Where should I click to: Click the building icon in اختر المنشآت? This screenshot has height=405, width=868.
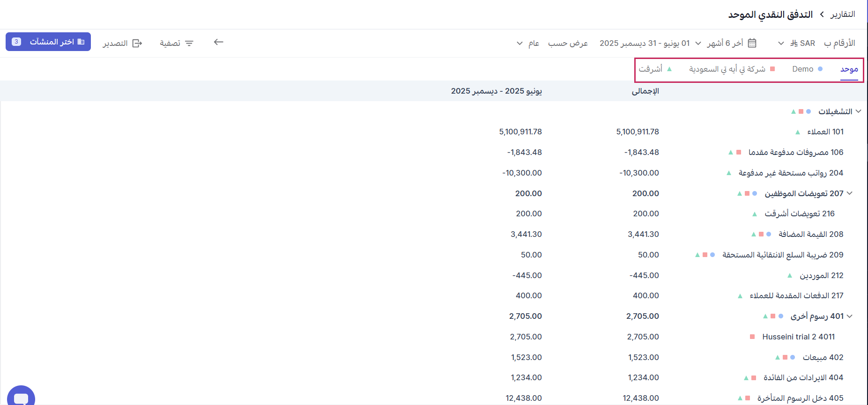(x=81, y=42)
